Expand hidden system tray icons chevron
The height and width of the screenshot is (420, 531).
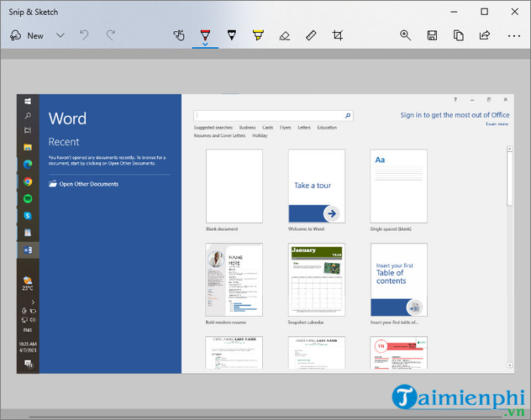click(33, 302)
